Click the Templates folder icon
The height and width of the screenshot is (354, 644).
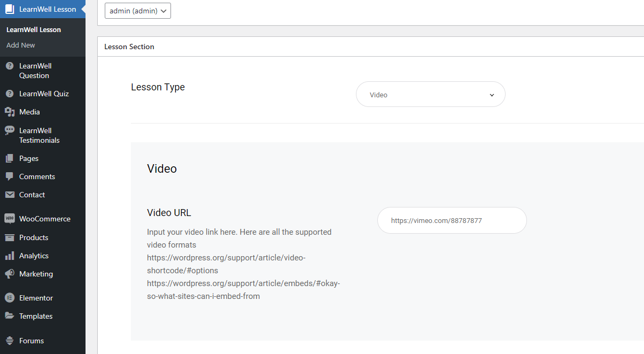click(9, 316)
